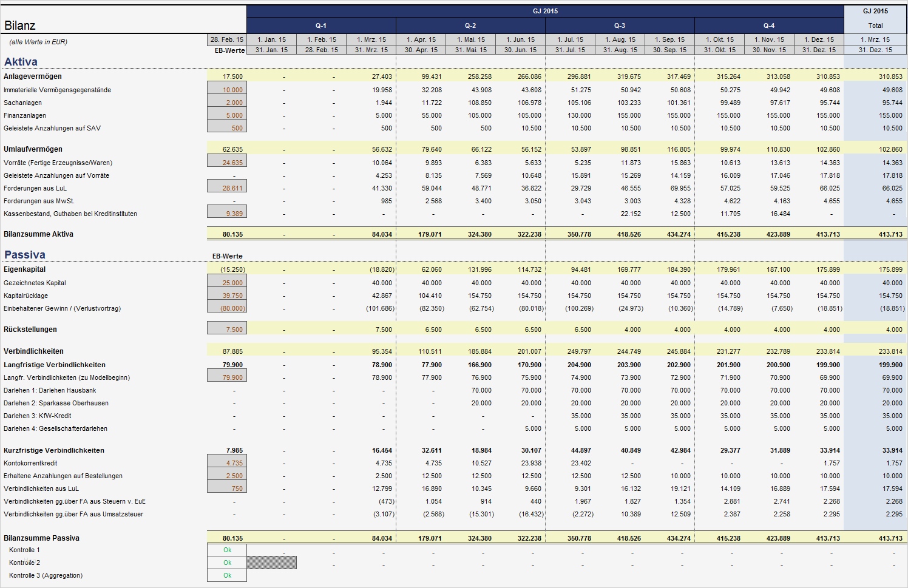Click the hatched cell beside Kontrolle 2
The image size is (908, 588).
[272, 563]
